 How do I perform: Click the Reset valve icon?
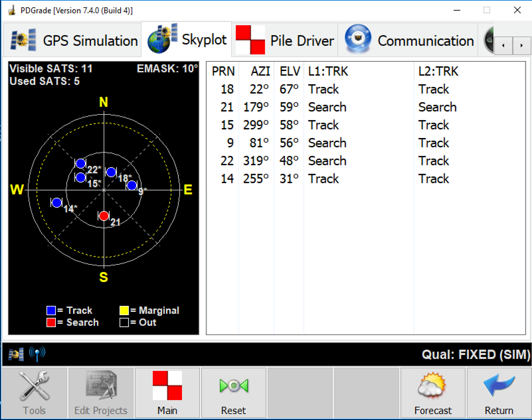(x=233, y=385)
